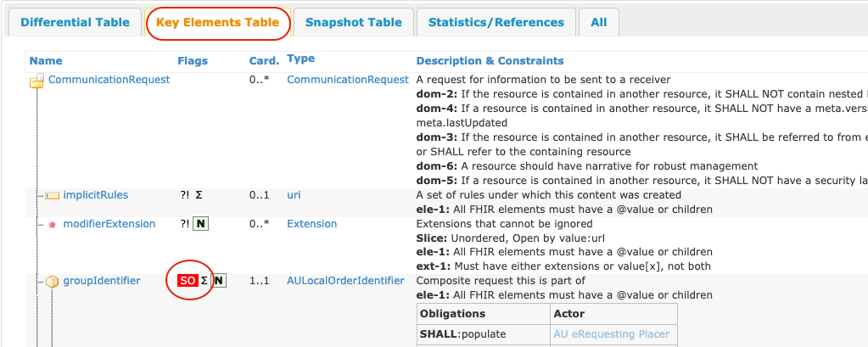868x347 pixels.
Task: Click the CommunicationRequest resource folder icon
Action: [x=36, y=81]
